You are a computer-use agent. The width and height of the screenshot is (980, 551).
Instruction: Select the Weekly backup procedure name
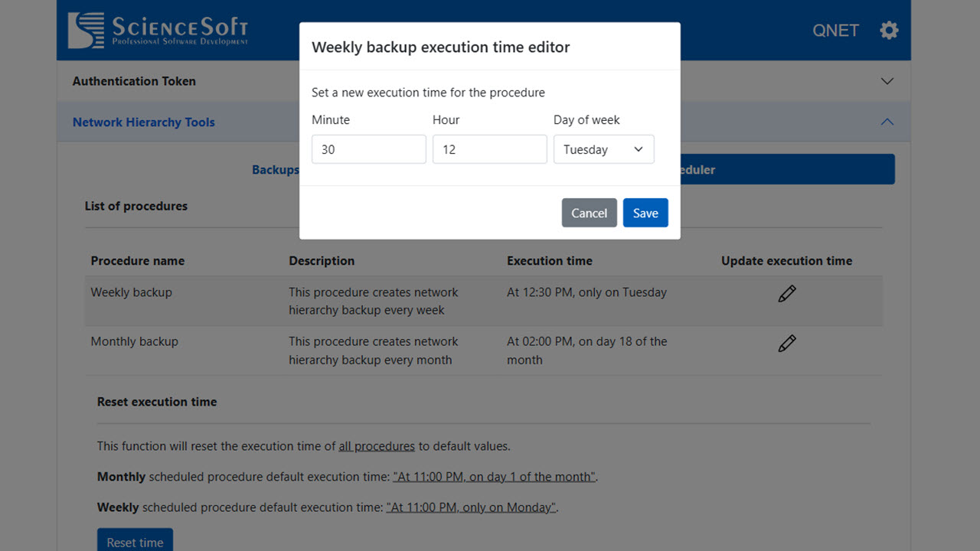(132, 292)
